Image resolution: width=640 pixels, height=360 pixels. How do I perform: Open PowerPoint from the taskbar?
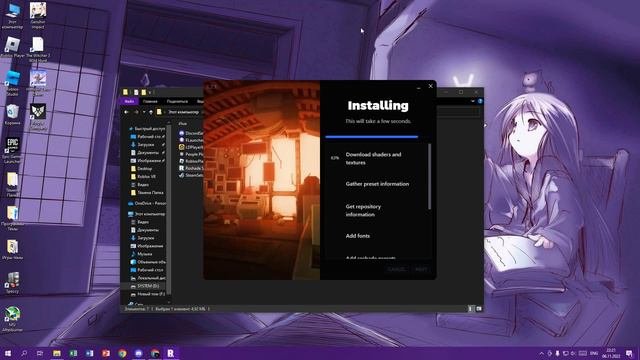tap(106, 353)
